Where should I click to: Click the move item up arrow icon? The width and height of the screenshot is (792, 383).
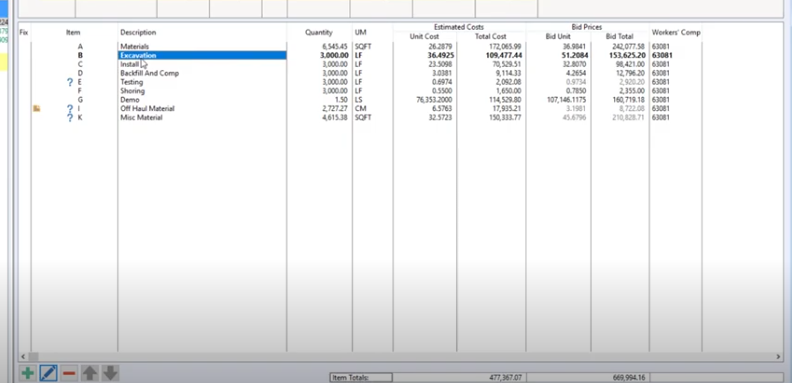90,373
